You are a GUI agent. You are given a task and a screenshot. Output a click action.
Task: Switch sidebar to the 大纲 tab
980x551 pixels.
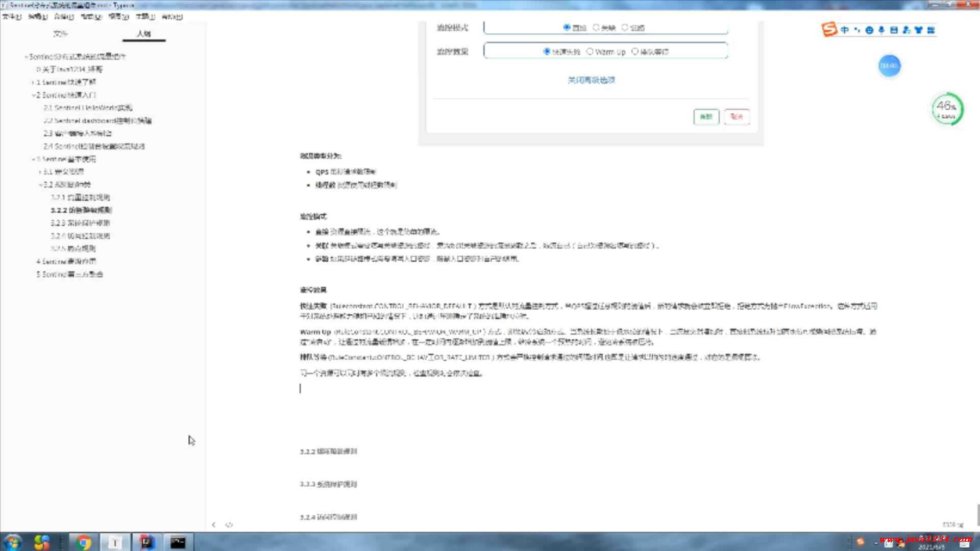coord(144,34)
